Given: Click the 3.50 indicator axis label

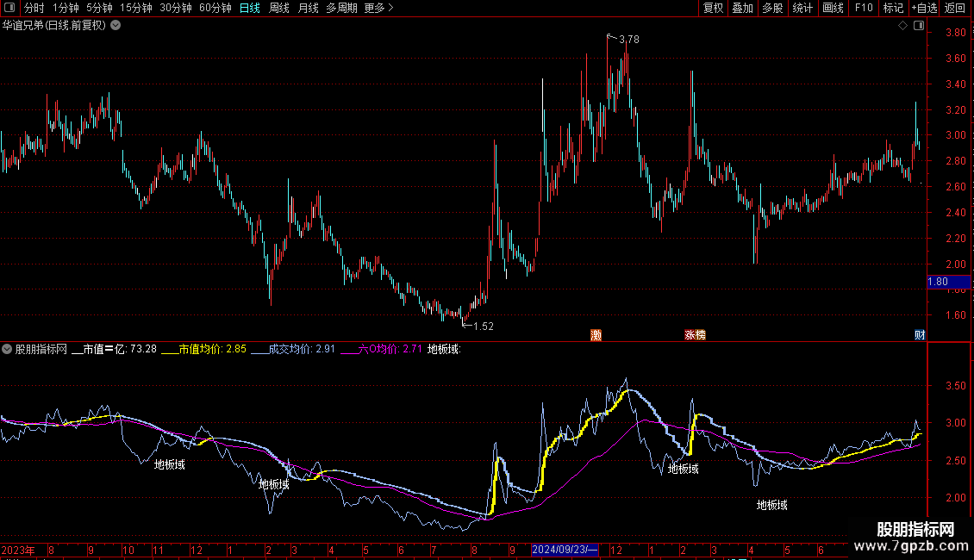Looking at the screenshot, I should [x=955, y=386].
